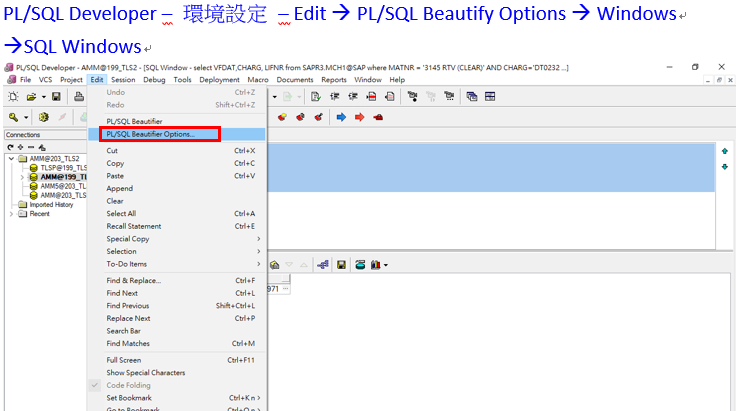Open the Macro menu
Viewport: 740px width, 411px height.
(258, 80)
